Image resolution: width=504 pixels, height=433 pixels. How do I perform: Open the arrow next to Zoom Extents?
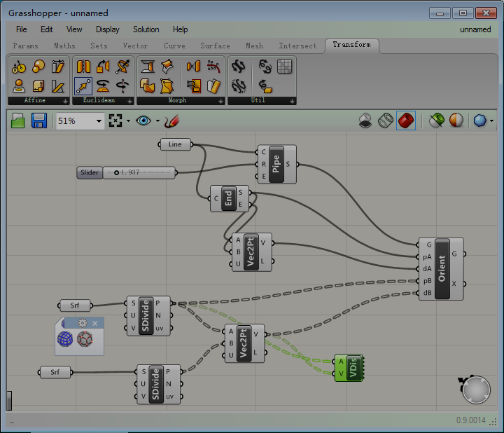pos(128,121)
